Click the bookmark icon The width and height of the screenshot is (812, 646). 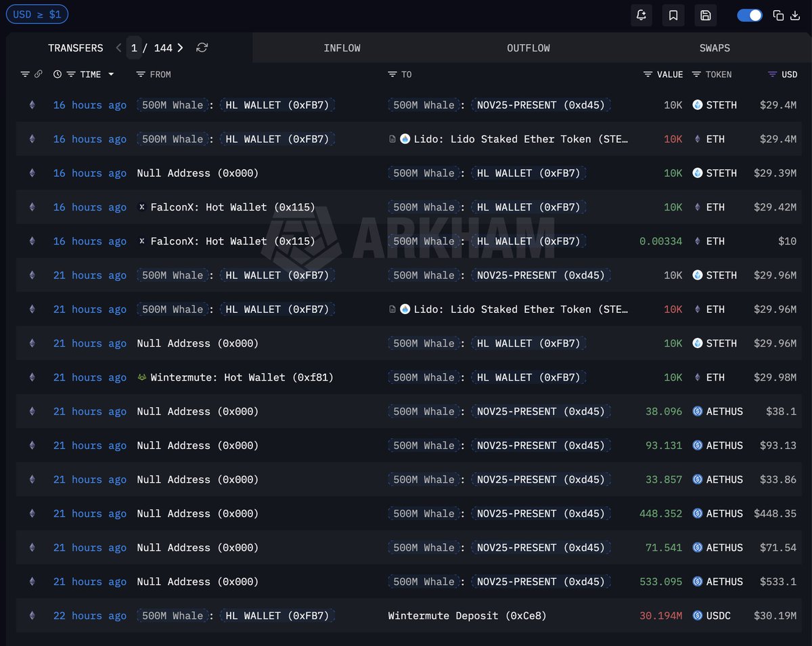[x=673, y=15]
